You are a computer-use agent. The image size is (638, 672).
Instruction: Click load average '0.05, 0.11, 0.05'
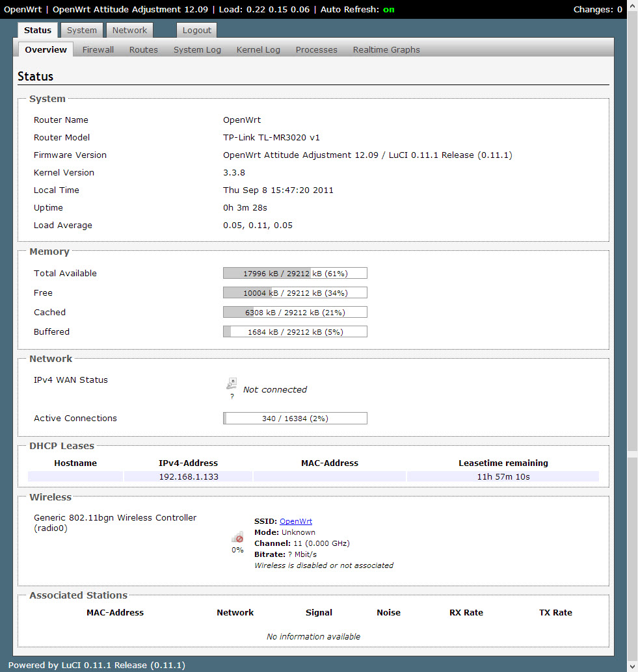258,226
